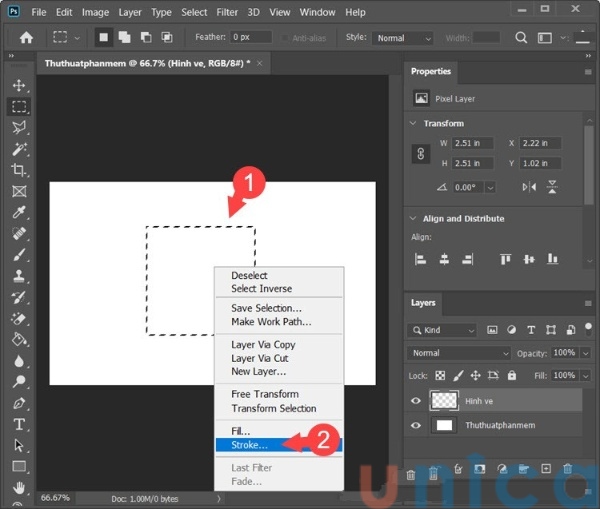The width and height of the screenshot is (600, 509).
Task: Click the Home icon in options bar
Action: [x=26, y=38]
